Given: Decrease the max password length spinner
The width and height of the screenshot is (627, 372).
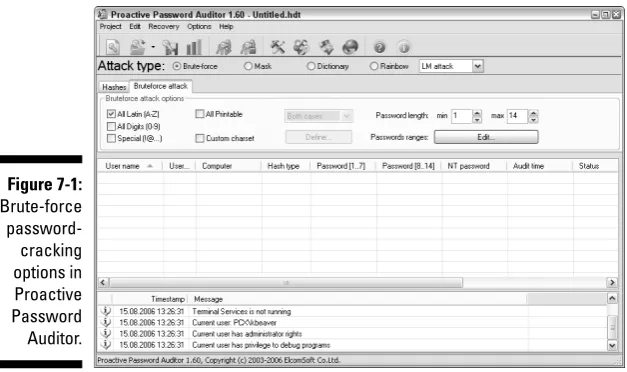Looking at the screenshot, I should [x=533, y=119].
